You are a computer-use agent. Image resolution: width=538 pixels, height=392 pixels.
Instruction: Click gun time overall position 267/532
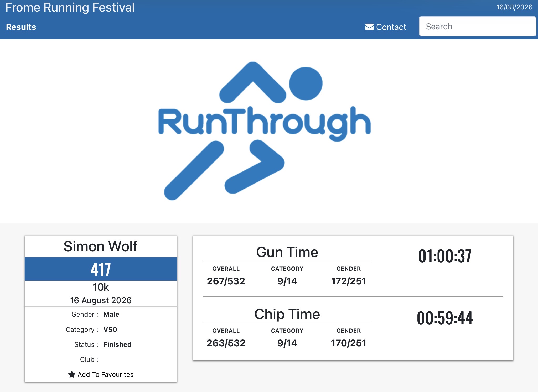(226, 281)
